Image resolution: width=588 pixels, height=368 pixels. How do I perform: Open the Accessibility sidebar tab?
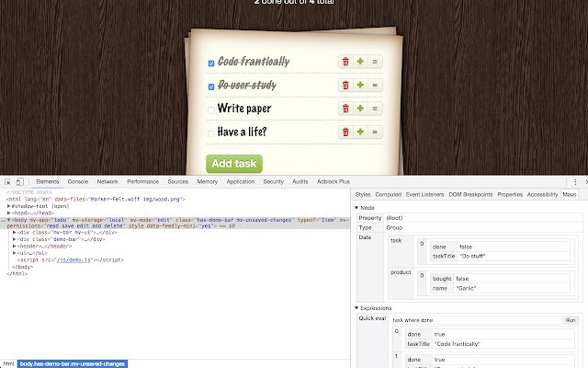tap(543, 194)
